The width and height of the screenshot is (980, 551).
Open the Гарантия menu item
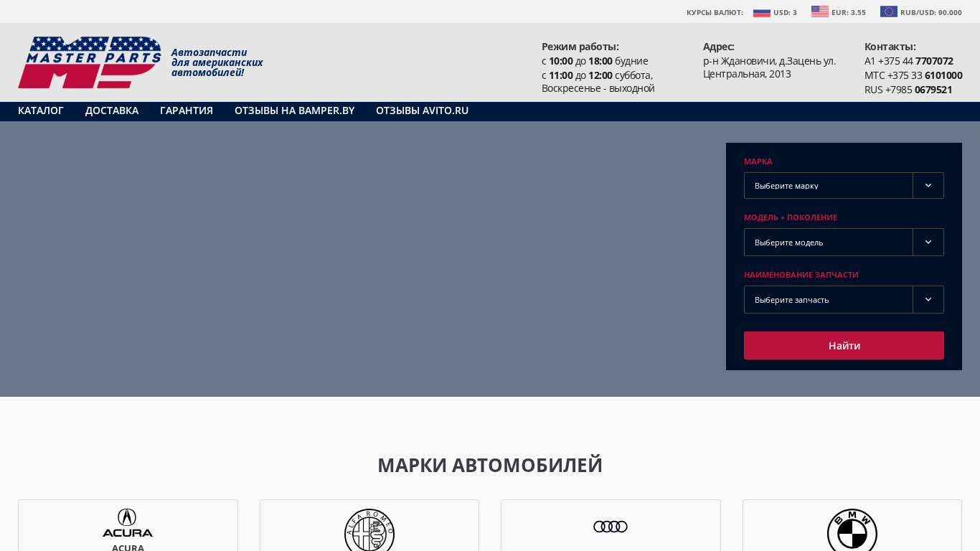pos(187,110)
